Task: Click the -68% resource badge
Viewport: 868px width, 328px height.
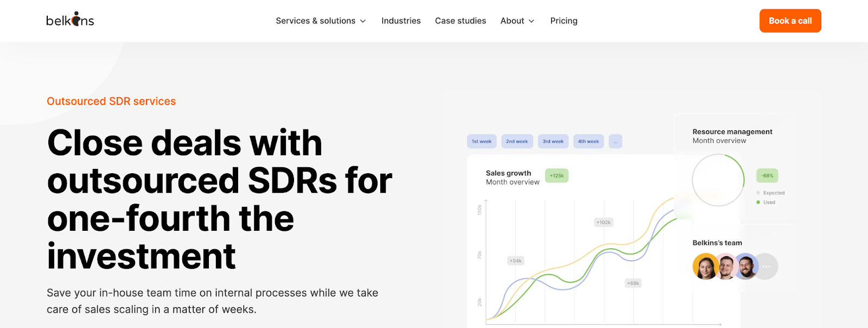Action: [x=767, y=175]
